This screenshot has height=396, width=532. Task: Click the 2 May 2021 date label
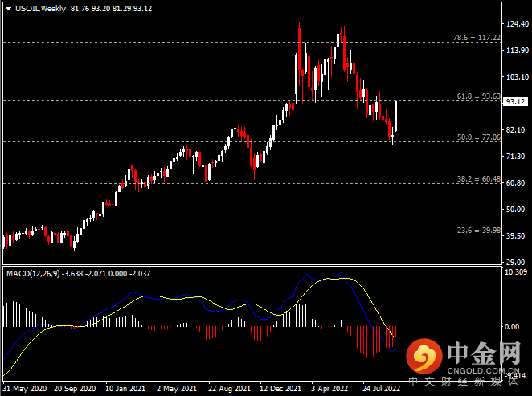point(177,389)
